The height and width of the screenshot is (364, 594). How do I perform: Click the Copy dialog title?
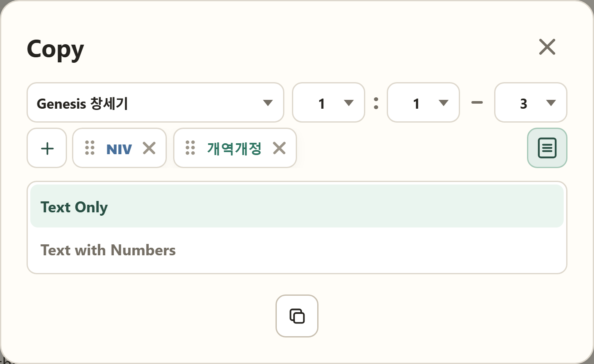coord(56,50)
